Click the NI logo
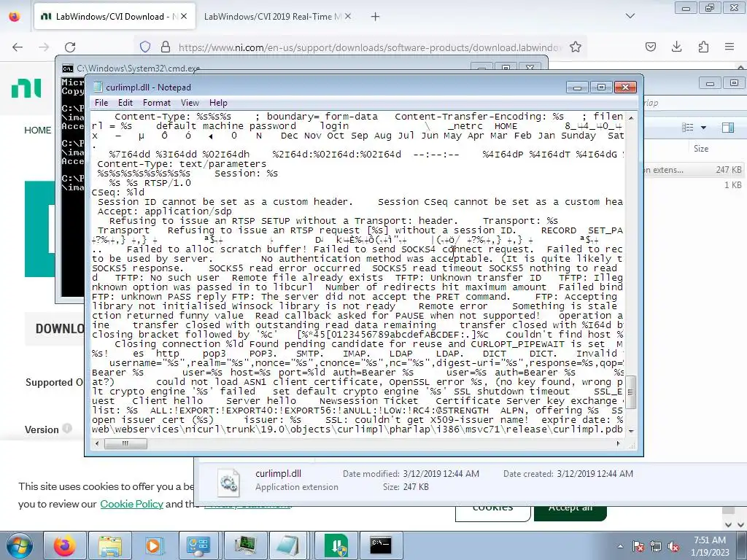The width and height of the screenshot is (747, 560). [27, 88]
